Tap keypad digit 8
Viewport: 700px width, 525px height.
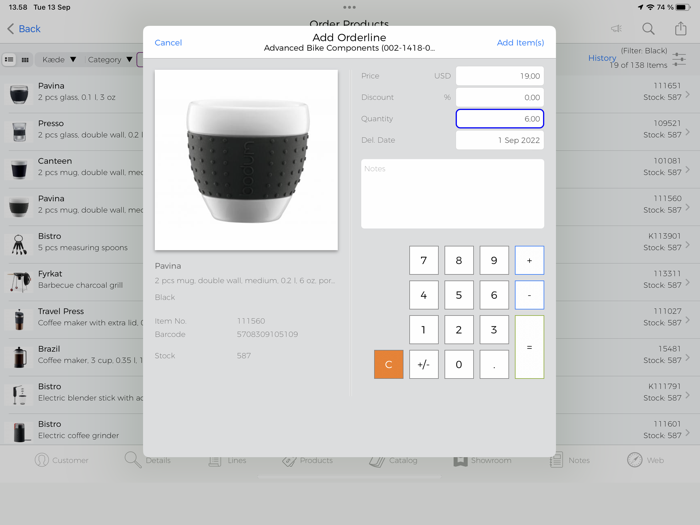458,260
